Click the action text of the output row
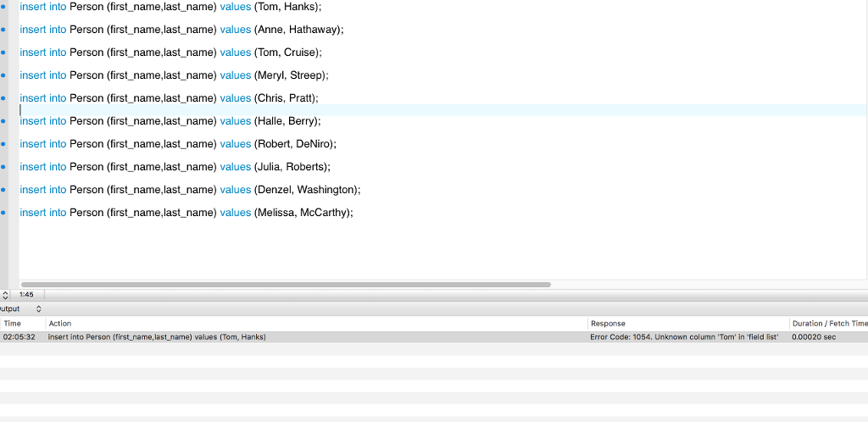Screen dimensions: 868x422 coord(157,336)
